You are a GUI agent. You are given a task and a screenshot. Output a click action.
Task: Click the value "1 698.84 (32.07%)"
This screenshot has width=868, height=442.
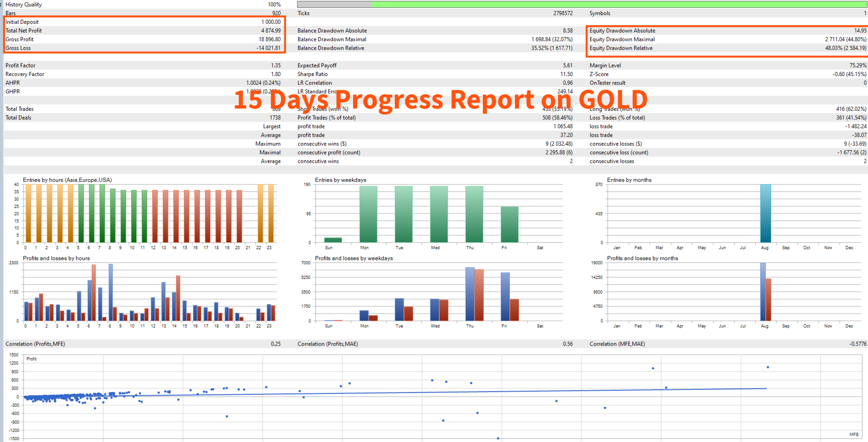pos(552,39)
